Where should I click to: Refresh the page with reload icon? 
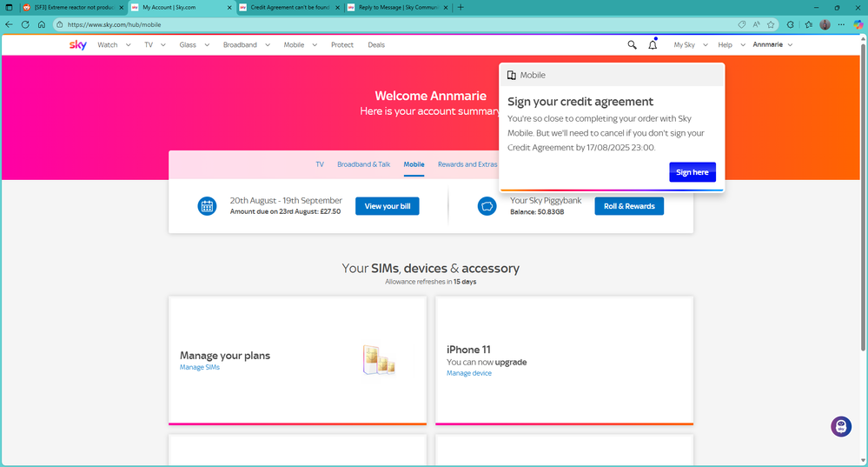click(25, 24)
